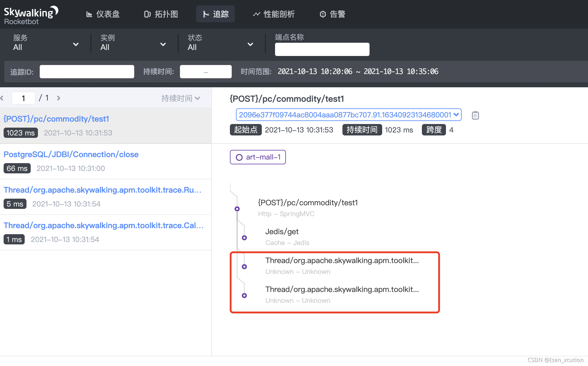Open the 性能剖析 tab
Screen dimensions: 588x366
(x=274, y=14)
